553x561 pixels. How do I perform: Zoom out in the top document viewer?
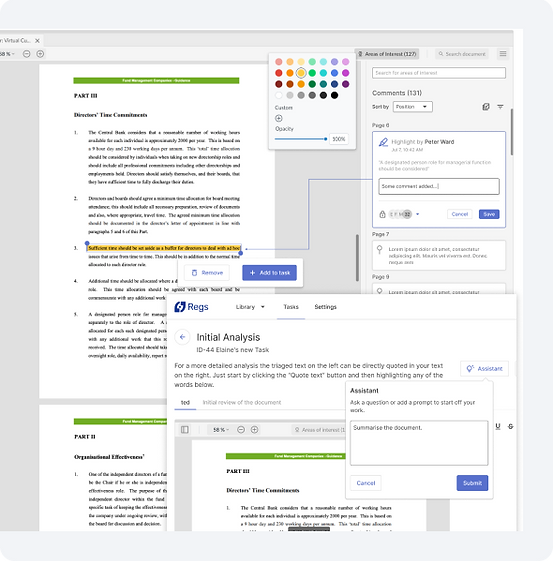point(26,54)
